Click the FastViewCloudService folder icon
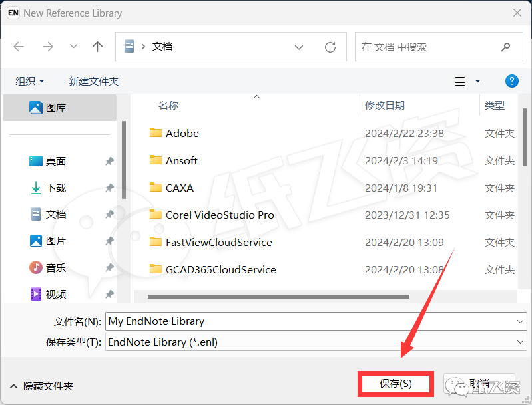Image resolution: width=532 pixels, height=405 pixels. tap(156, 241)
